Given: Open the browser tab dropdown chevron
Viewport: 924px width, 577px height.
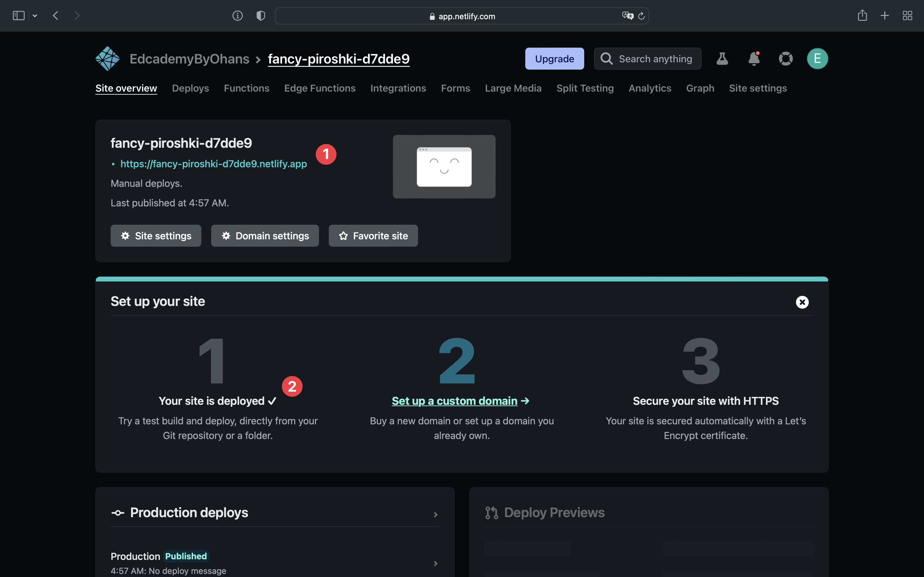Looking at the screenshot, I should [35, 15].
